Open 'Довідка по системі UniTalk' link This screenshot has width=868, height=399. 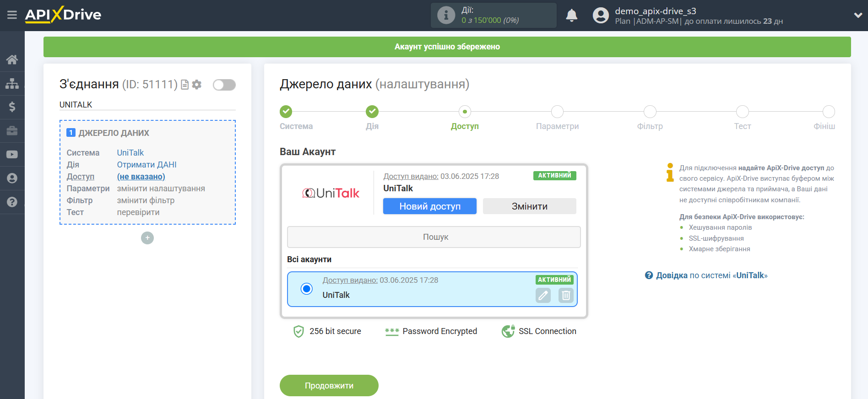(x=711, y=275)
